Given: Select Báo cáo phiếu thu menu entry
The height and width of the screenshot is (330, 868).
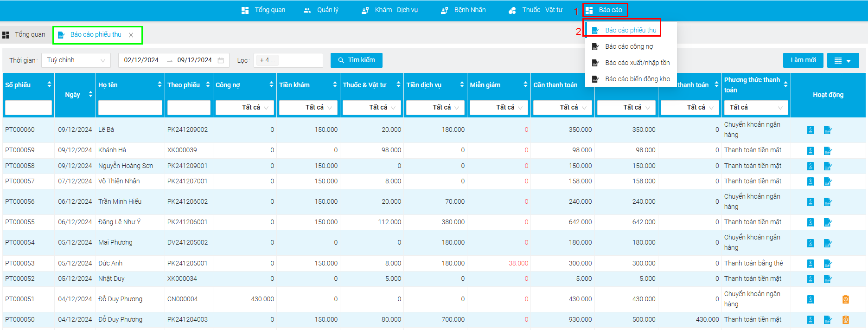Looking at the screenshot, I should click(631, 30).
